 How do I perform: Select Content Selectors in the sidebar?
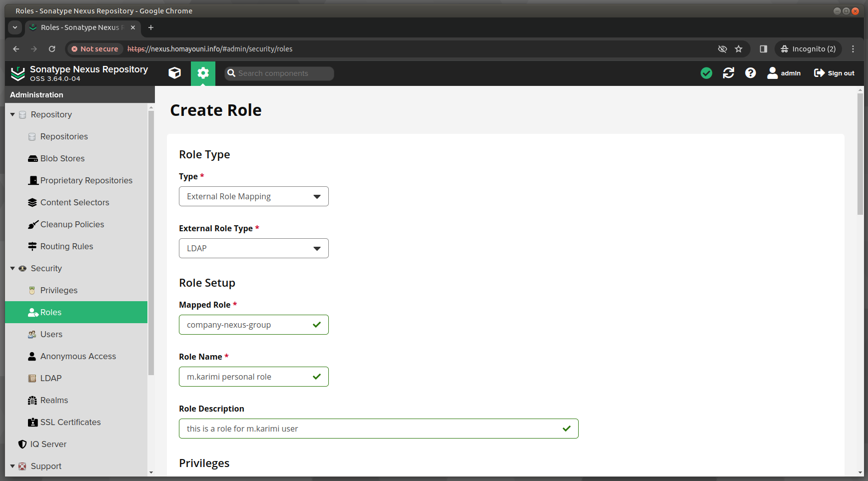(76, 203)
